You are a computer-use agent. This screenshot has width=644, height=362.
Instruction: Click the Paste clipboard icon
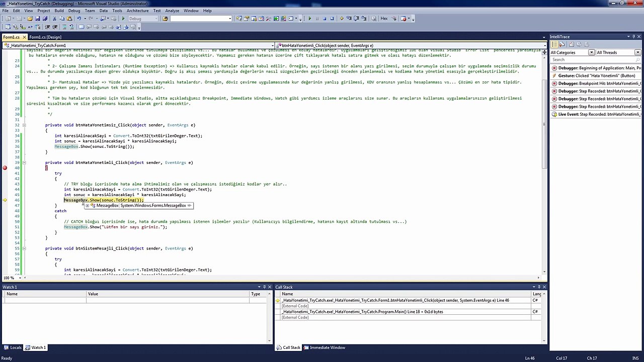69,19
